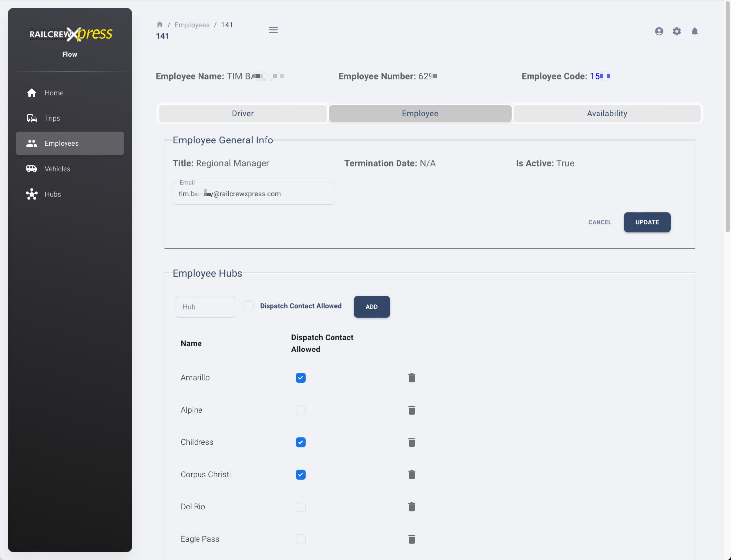This screenshot has height=560, width=731.
Task: Open the user account profile icon
Action: pyautogui.click(x=659, y=31)
